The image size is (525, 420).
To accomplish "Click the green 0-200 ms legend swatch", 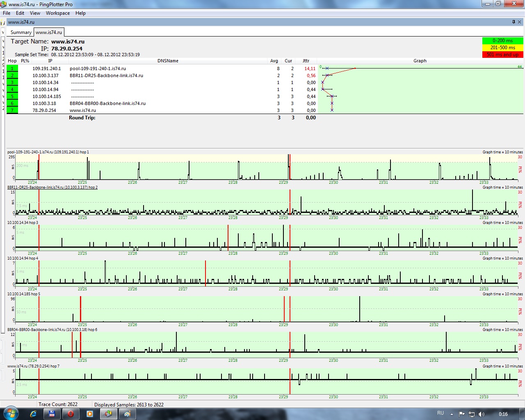I will point(502,41).
